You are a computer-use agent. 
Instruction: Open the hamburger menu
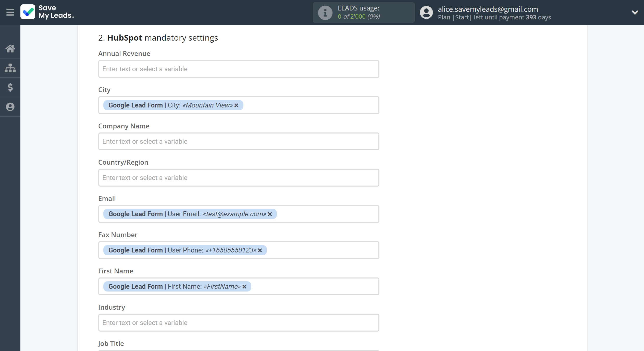pyautogui.click(x=10, y=12)
